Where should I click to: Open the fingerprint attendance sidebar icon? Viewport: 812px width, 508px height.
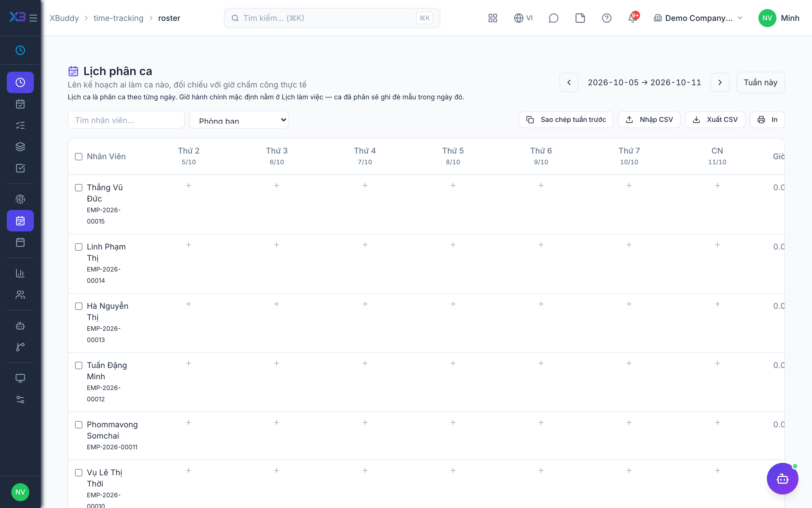[x=20, y=199]
